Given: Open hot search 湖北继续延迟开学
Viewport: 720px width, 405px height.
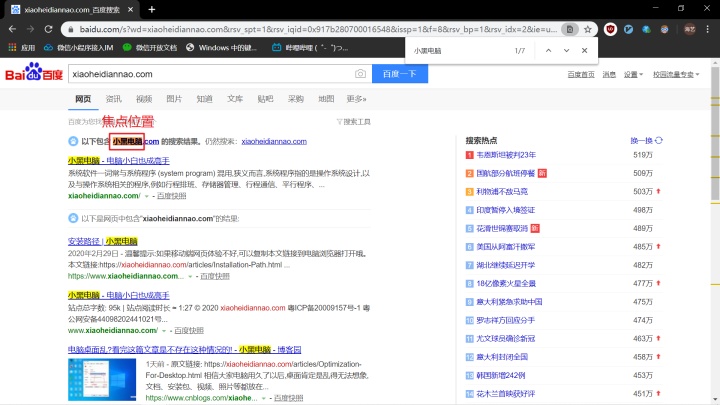Looking at the screenshot, I should 506,265.
